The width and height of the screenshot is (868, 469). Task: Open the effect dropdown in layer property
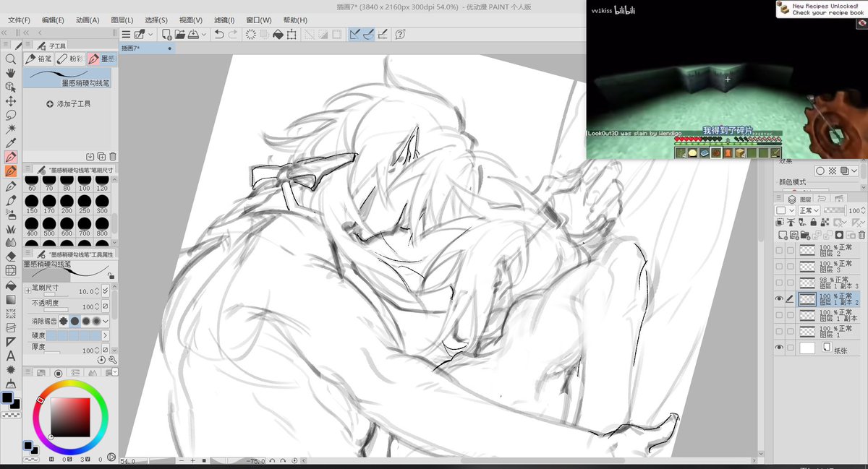click(x=855, y=171)
